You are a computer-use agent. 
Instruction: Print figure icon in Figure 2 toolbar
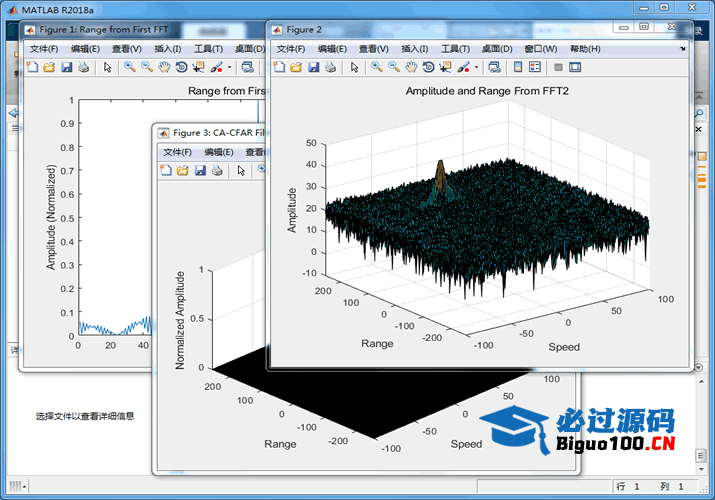point(331,67)
